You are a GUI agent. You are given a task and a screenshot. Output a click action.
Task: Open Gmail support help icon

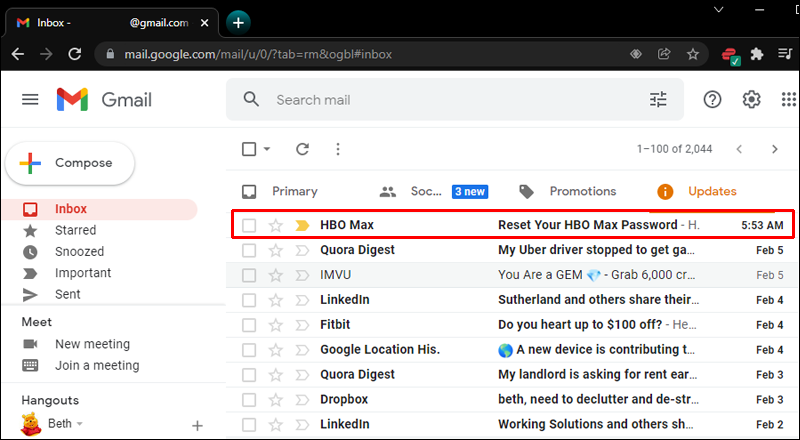pos(712,100)
